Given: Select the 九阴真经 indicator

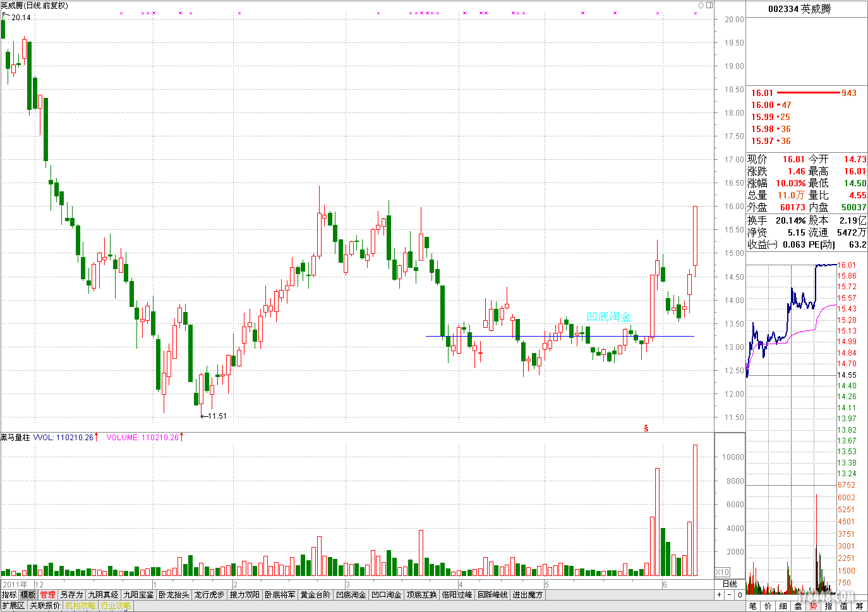Looking at the screenshot, I should point(103,595).
